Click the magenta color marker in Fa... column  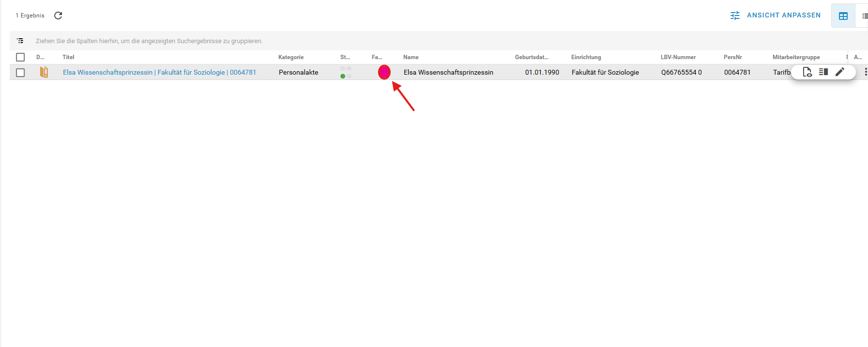pos(384,72)
